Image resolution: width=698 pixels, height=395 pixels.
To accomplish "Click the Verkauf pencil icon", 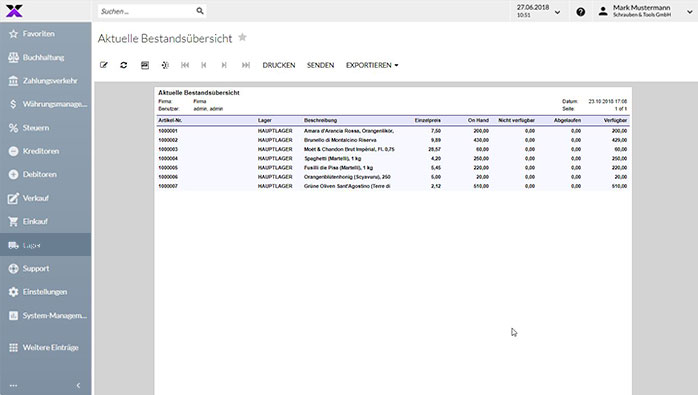I will coord(13,198).
